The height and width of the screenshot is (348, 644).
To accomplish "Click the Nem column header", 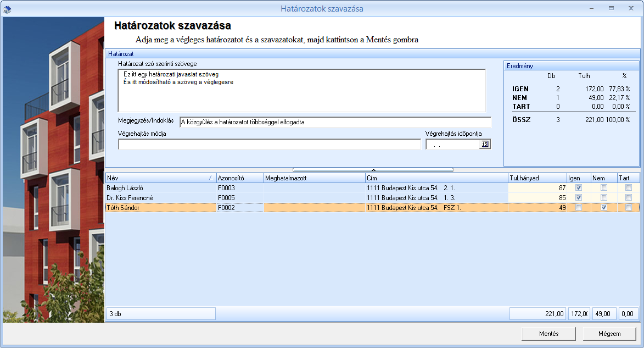I will 604,178.
